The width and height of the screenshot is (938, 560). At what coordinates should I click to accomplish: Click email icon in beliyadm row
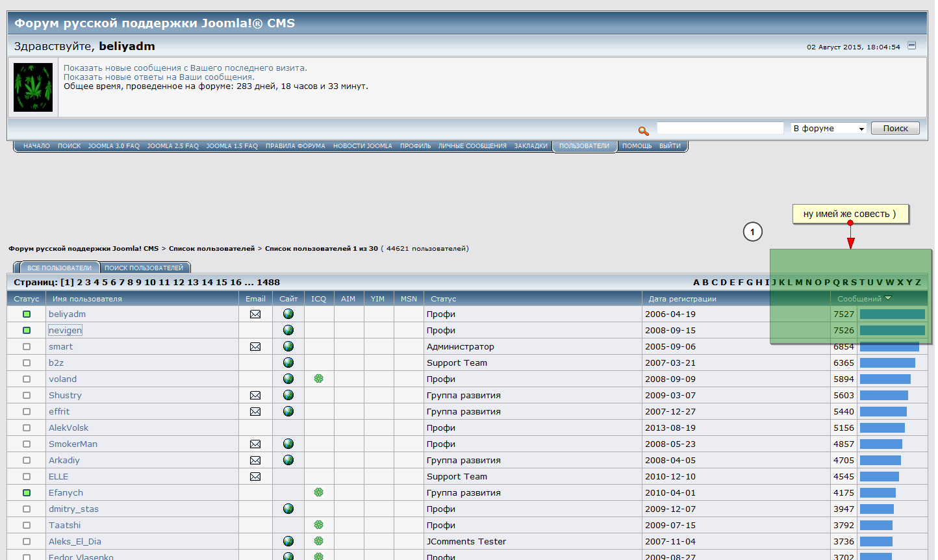coord(255,314)
